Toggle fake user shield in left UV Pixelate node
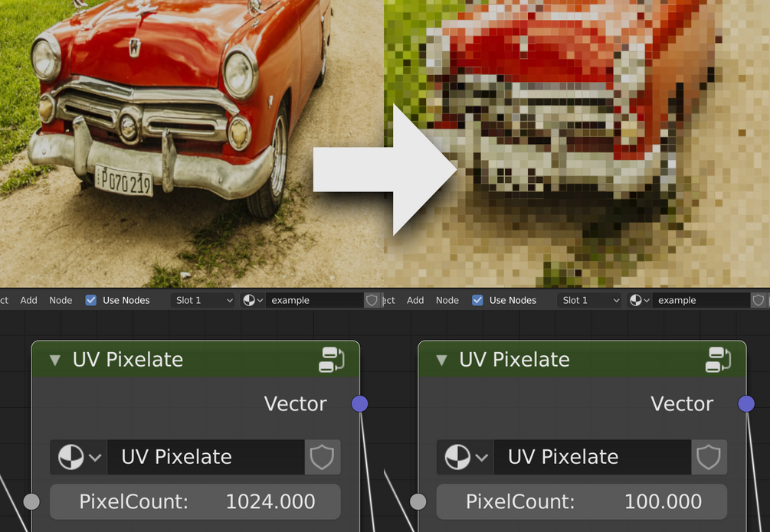 322,457
